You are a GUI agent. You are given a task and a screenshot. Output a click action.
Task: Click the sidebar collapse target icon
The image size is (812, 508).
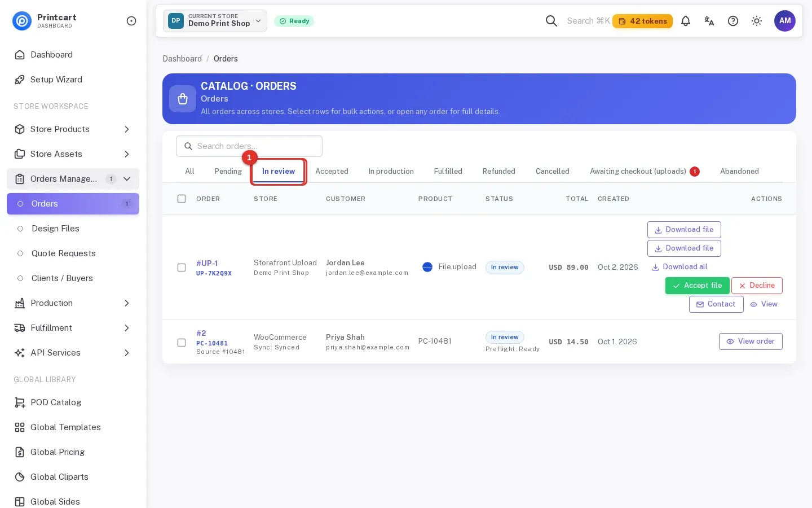coord(131,21)
